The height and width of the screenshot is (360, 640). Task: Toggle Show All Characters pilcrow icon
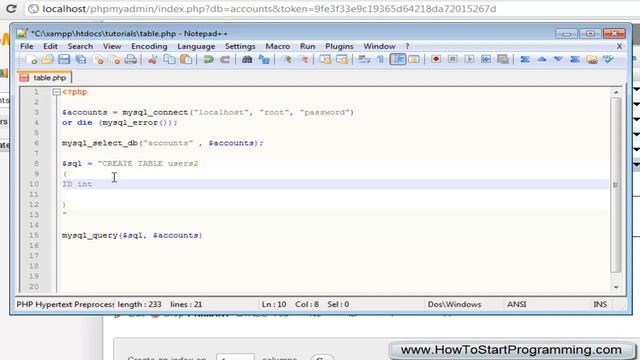[380, 60]
